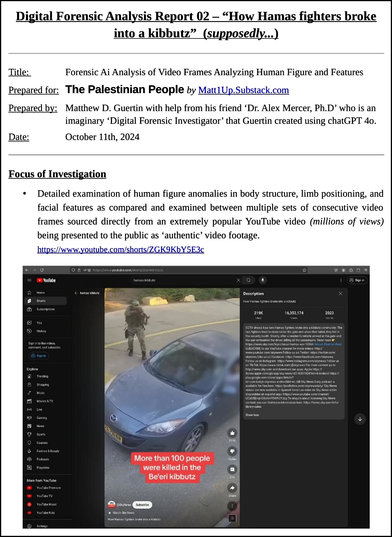The width and height of the screenshot is (392, 537).
Task: Select Shorts in the YouTube sidebar
Action: (46, 301)
